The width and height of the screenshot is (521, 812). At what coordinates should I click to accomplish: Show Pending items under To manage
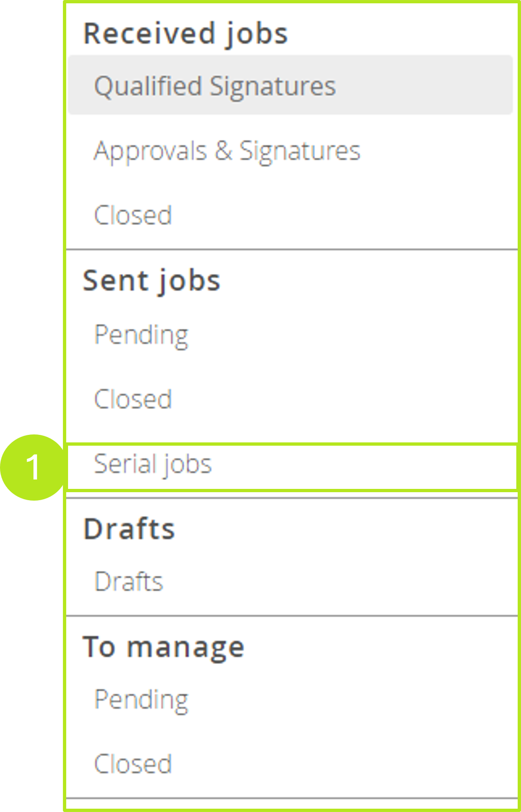point(141,699)
